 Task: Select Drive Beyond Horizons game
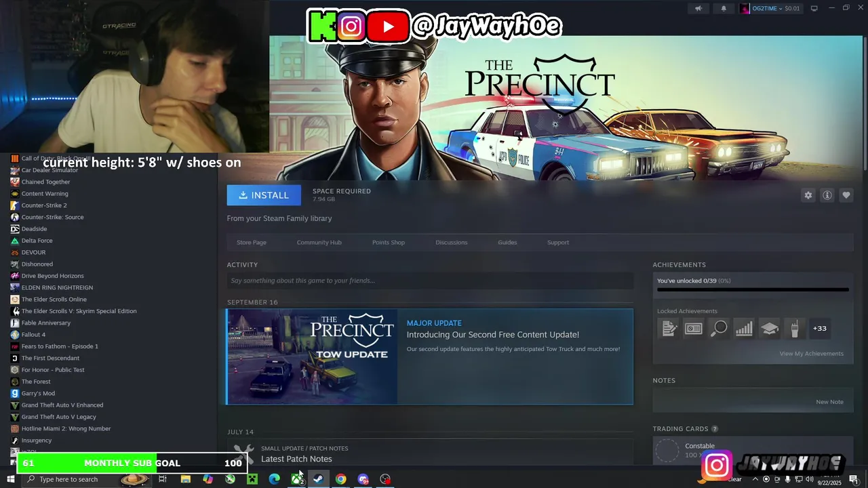[x=52, y=276]
